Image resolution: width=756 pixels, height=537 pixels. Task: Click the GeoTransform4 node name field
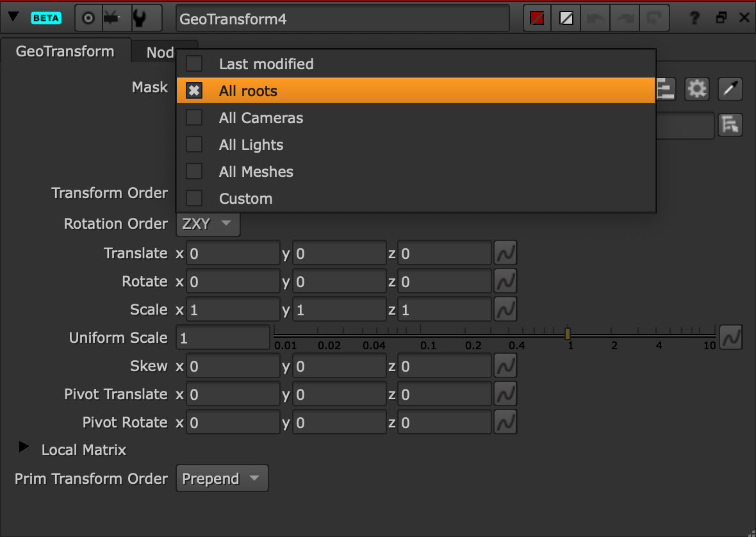pyautogui.click(x=342, y=19)
